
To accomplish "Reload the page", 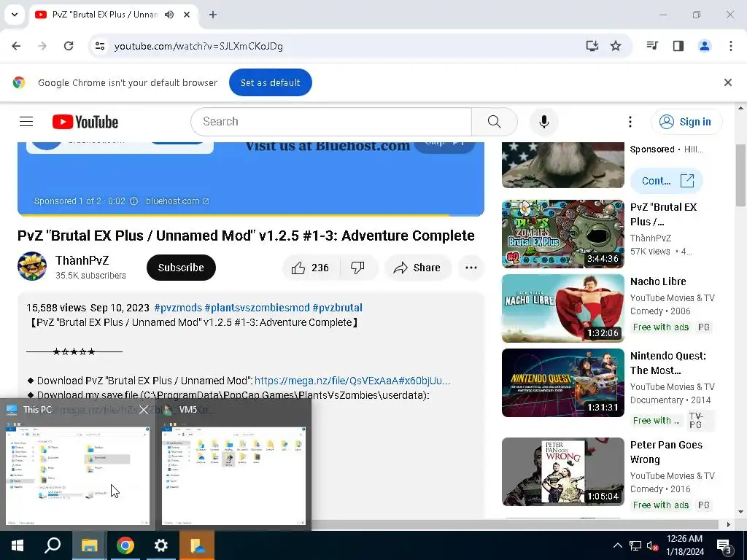I will [69, 46].
